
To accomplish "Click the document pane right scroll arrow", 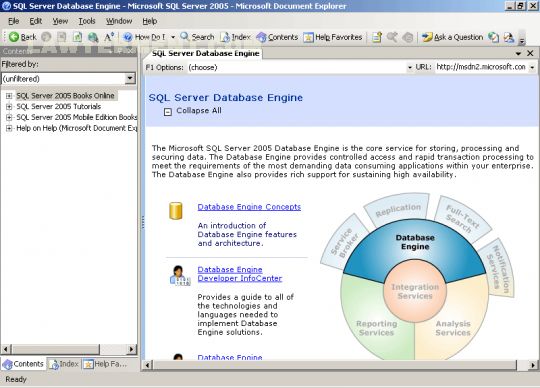I will 532,365.
